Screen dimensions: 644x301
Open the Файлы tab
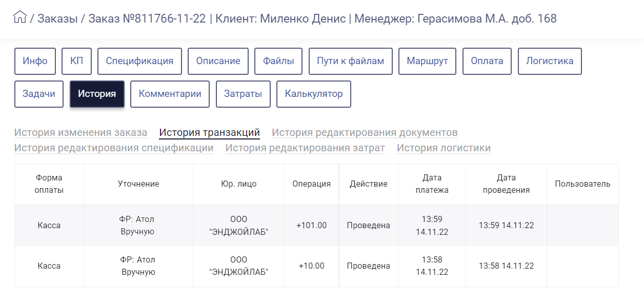278,61
